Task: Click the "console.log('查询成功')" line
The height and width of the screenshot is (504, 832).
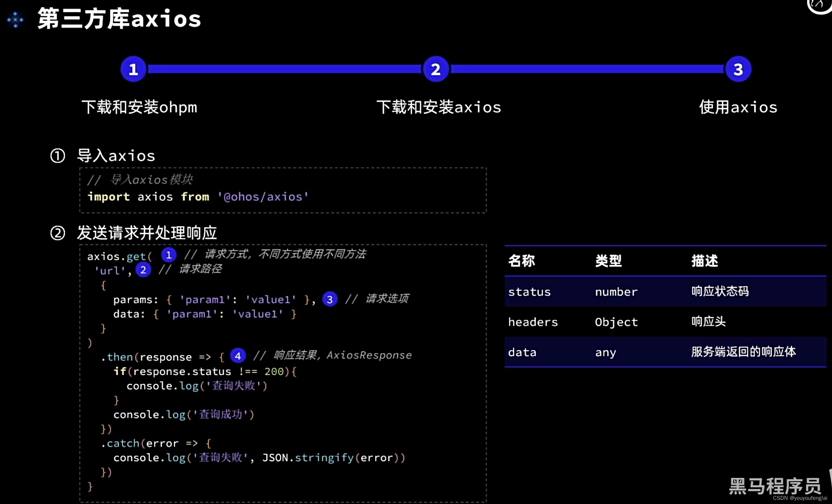Action: (184, 414)
